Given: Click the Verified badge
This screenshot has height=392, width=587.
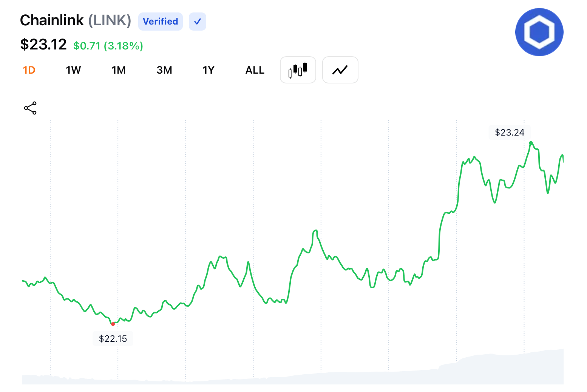Looking at the screenshot, I should pyautogui.click(x=160, y=22).
